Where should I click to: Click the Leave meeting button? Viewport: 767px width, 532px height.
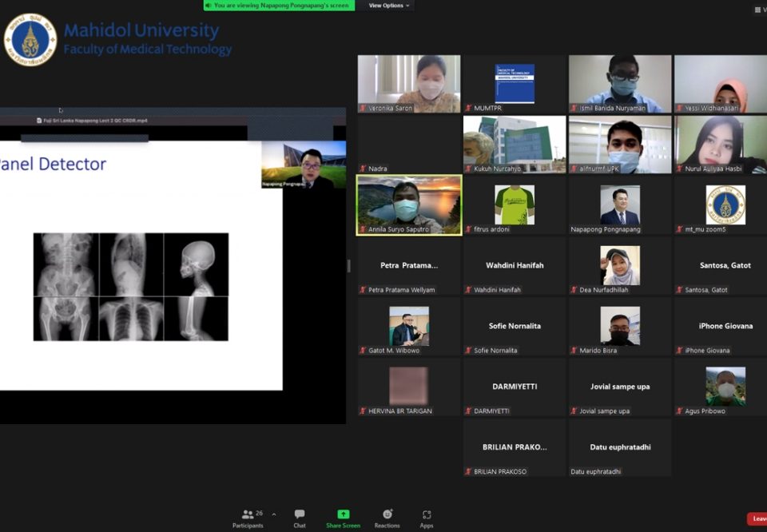757,518
